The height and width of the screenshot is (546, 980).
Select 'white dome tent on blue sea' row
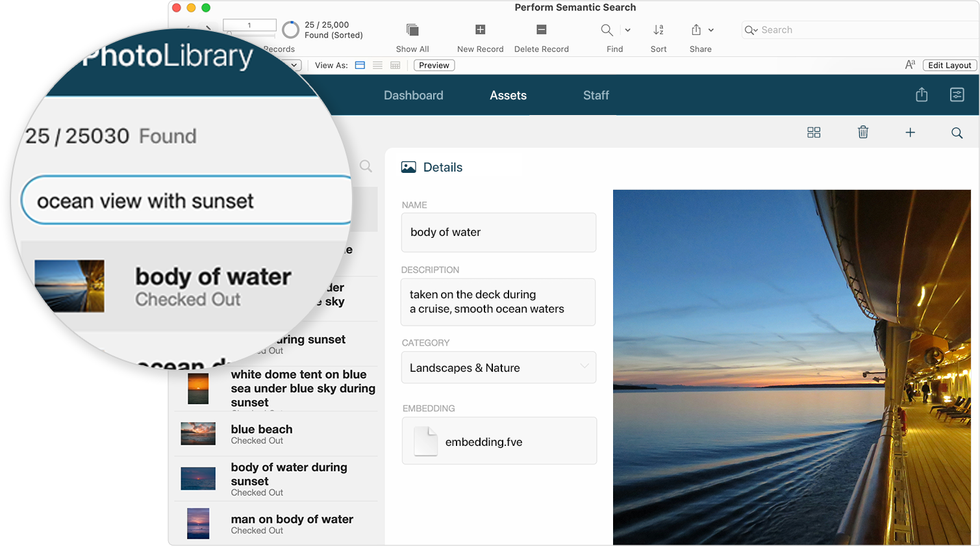[276, 389]
